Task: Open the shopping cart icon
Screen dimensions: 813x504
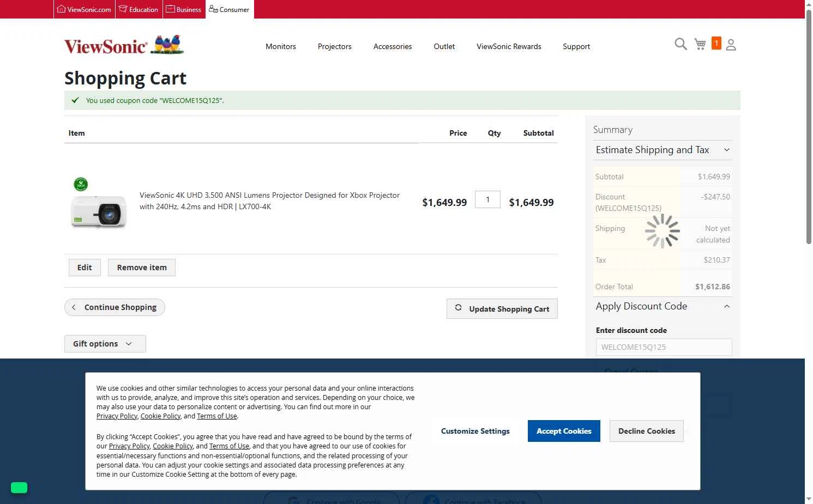Action: (x=700, y=44)
